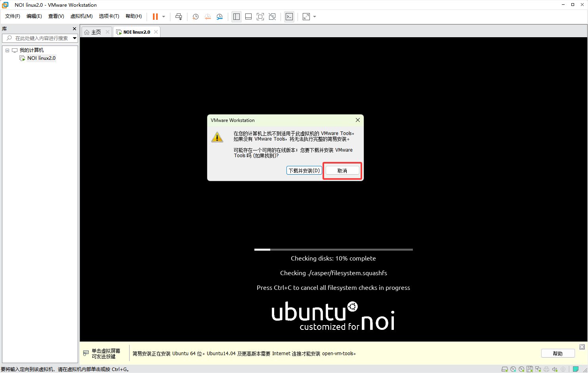Open the 选项卡(T) menu

(x=109, y=16)
